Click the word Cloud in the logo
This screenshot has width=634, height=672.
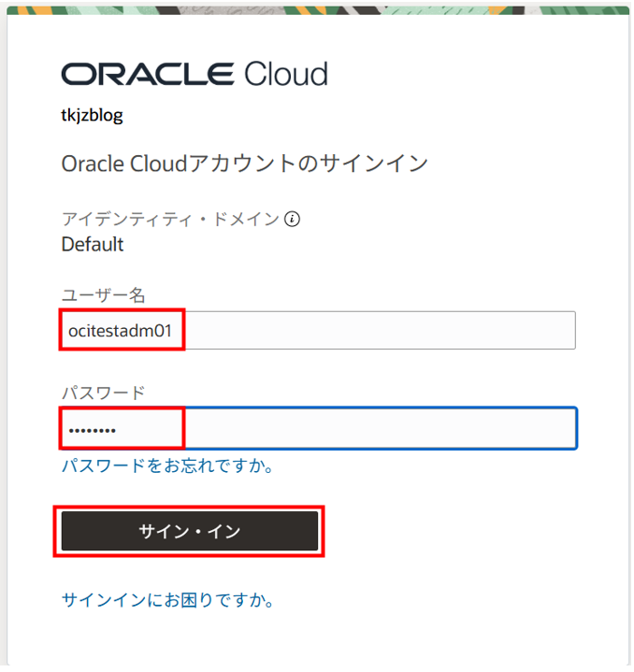(286, 75)
